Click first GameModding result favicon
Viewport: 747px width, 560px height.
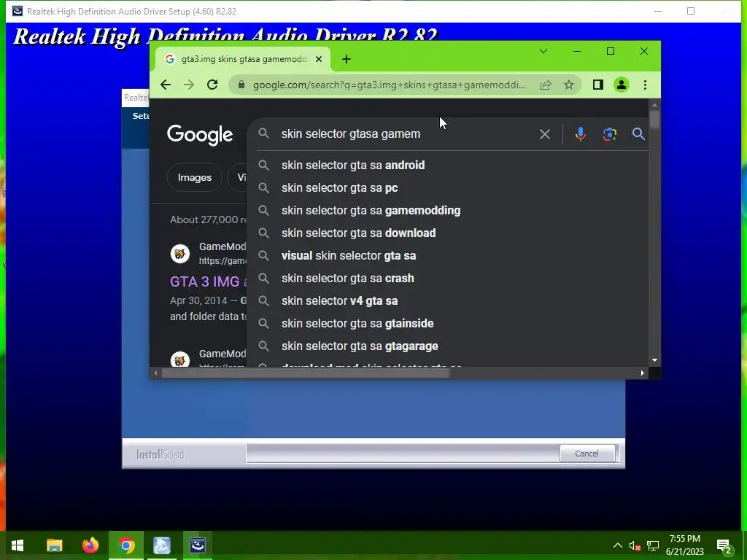point(180,253)
